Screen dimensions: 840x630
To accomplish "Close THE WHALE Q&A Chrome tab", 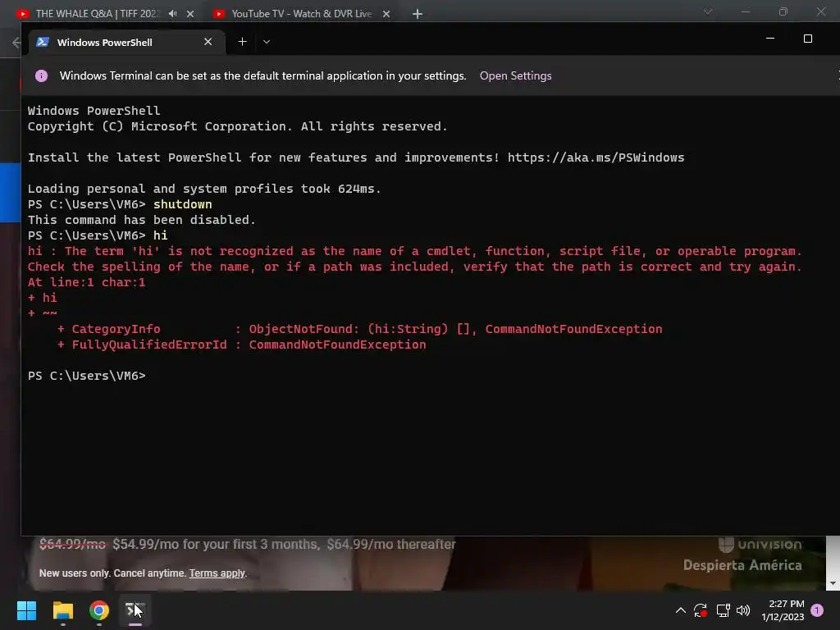I will [x=190, y=14].
